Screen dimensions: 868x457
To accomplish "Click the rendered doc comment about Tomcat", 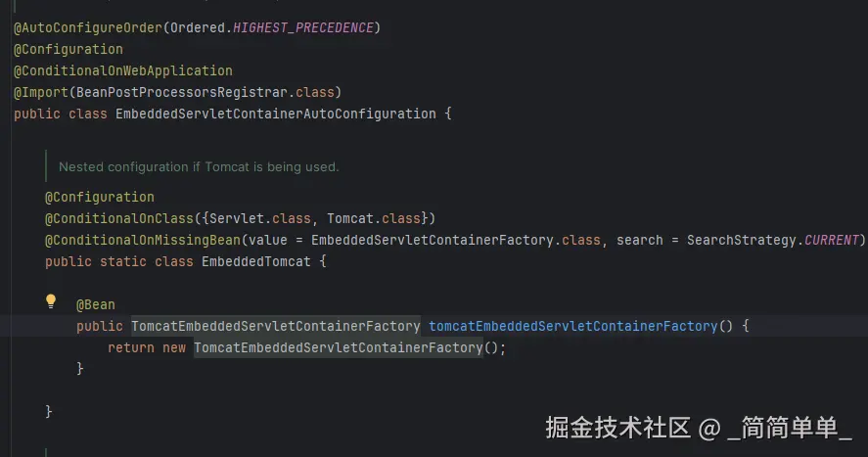I will (199, 166).
